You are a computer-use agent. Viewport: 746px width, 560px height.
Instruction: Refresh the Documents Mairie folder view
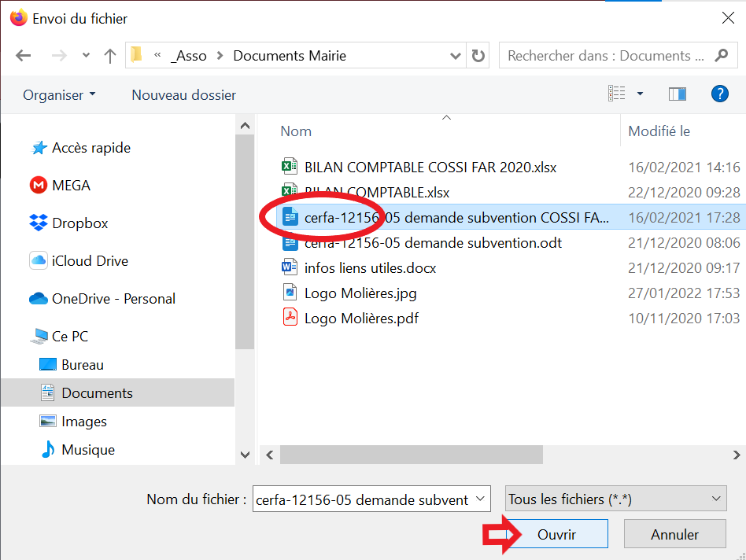[478, 56]
